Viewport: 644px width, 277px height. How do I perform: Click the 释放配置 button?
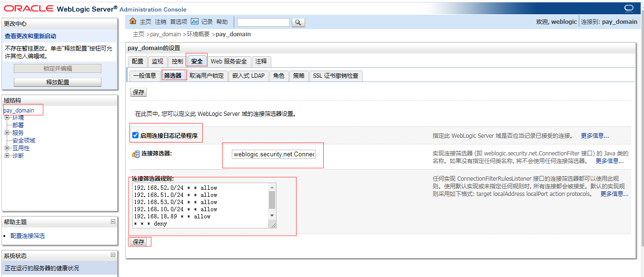tap(58, 82)
